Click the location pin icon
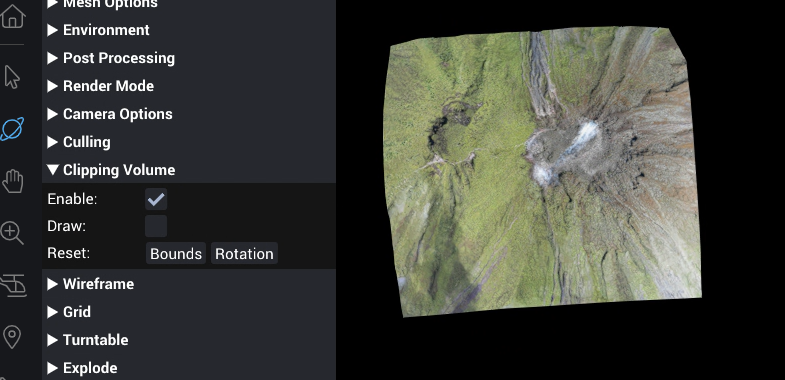 [12, 337]
